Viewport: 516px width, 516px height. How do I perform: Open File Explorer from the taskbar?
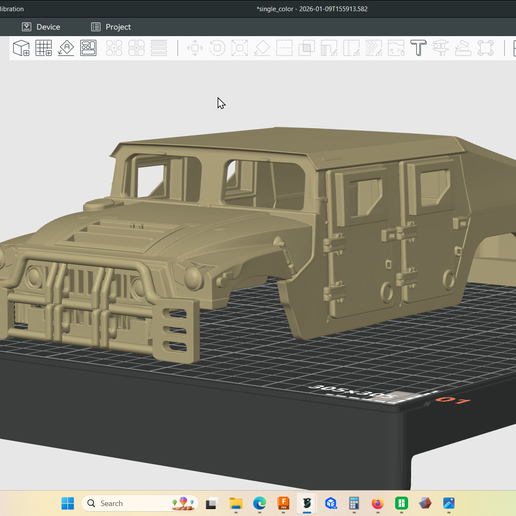coord(236,503)
